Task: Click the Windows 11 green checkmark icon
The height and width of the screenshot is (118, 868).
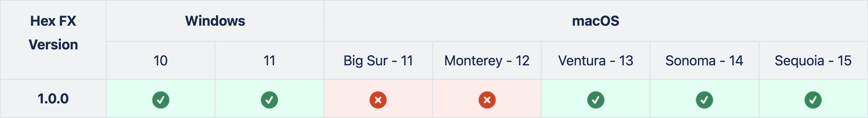Action: click(x=269, y=100)
